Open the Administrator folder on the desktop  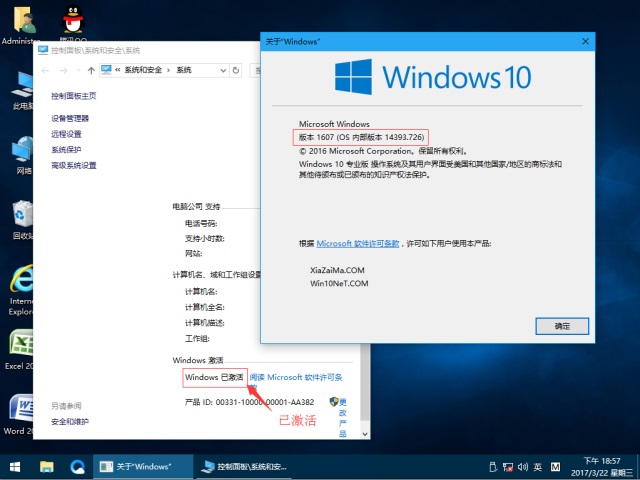pos(20,22)
